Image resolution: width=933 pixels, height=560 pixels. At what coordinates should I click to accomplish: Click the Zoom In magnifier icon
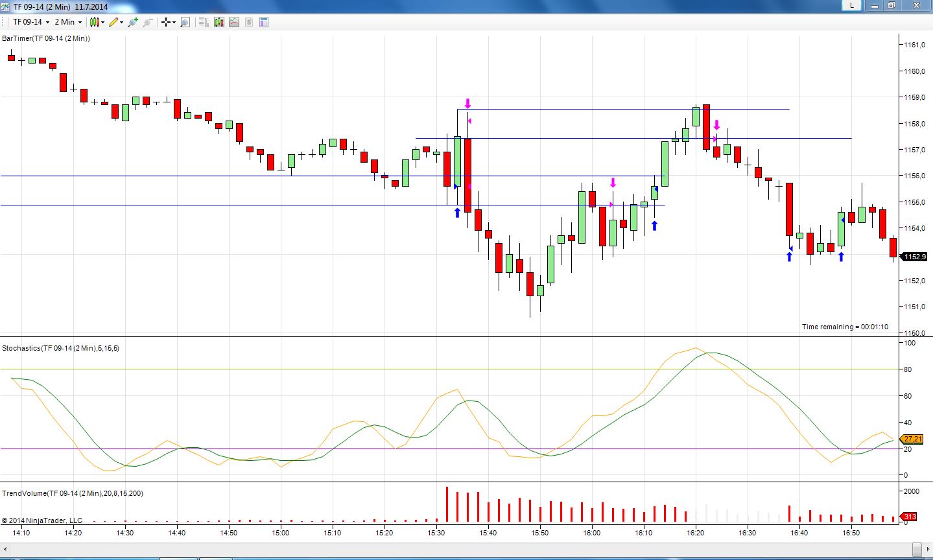(x=133, y=22)
